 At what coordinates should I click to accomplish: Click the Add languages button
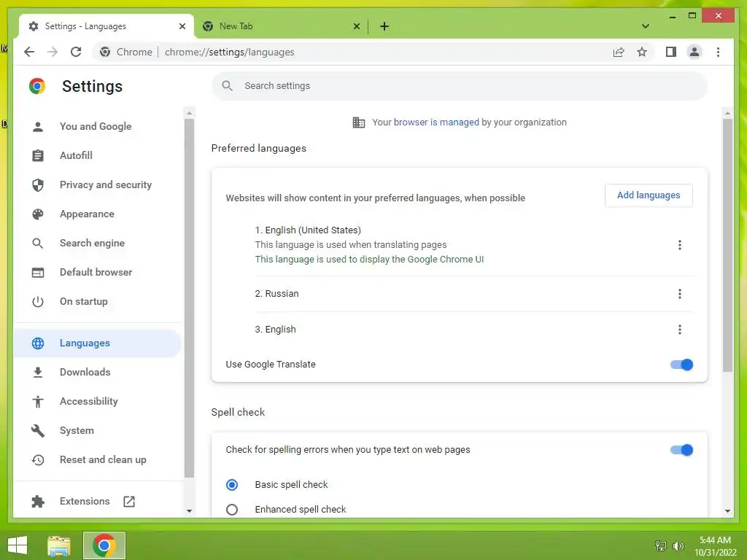pyautogui.click(x=649, y=195)
